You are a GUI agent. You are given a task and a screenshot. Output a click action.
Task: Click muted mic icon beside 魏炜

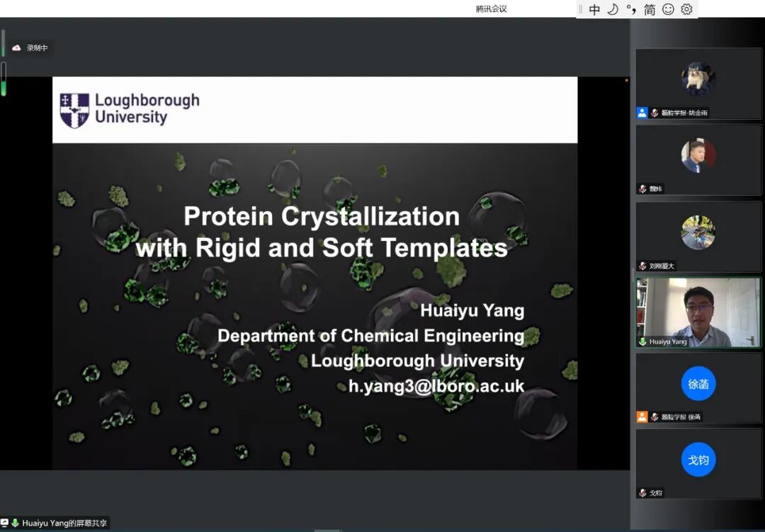pos(642,189)
